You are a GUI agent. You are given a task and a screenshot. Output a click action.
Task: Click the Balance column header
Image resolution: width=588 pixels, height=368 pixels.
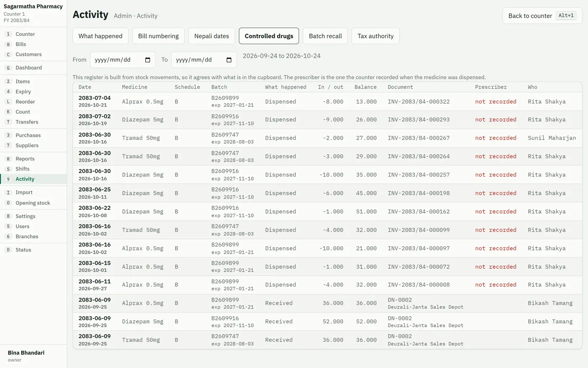365,87
